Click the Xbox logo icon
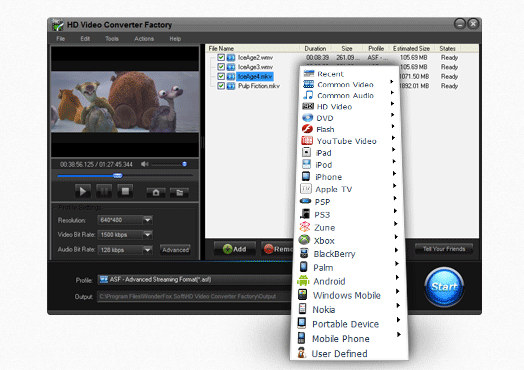This screenshot has width=524, height=370. coord(304,240)
